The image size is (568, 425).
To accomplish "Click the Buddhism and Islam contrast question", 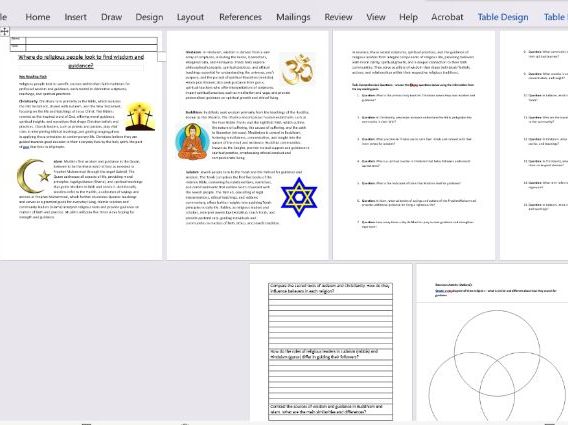I will (x=326, y=409).
